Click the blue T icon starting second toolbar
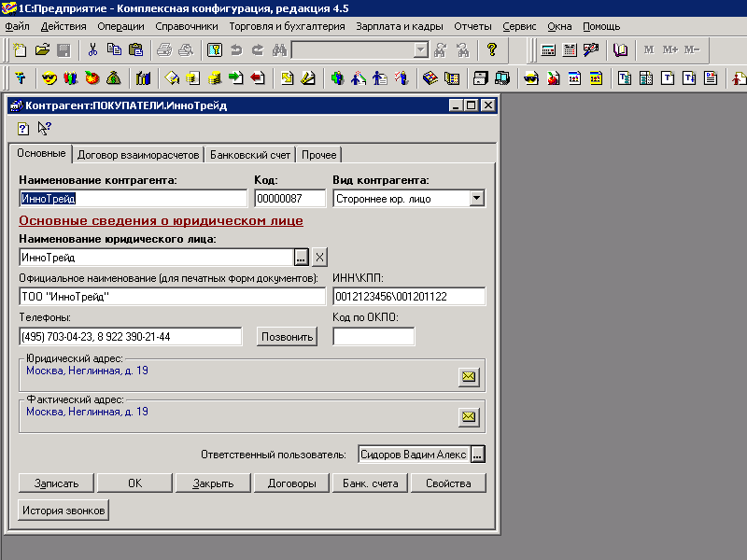The width and height of the screenshot is (747, 560). coord(20,78)
